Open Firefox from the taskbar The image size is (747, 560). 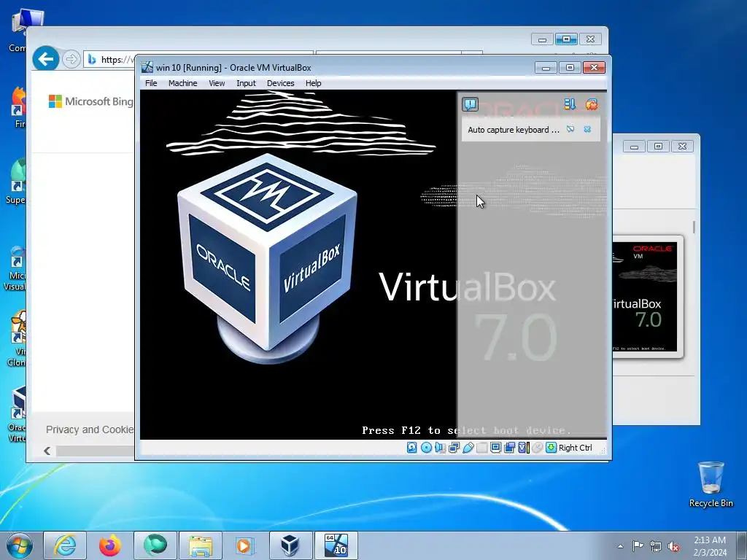110,545
